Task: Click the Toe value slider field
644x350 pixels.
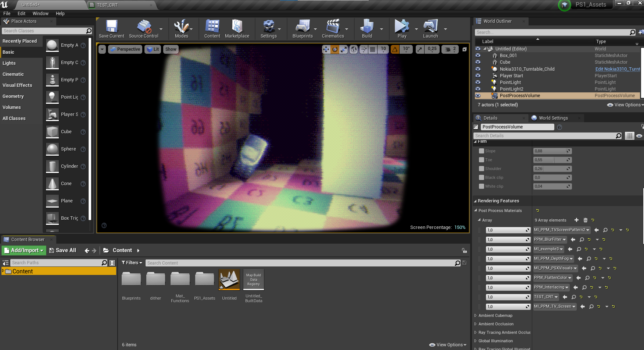Action: click(x=550, y=160)
